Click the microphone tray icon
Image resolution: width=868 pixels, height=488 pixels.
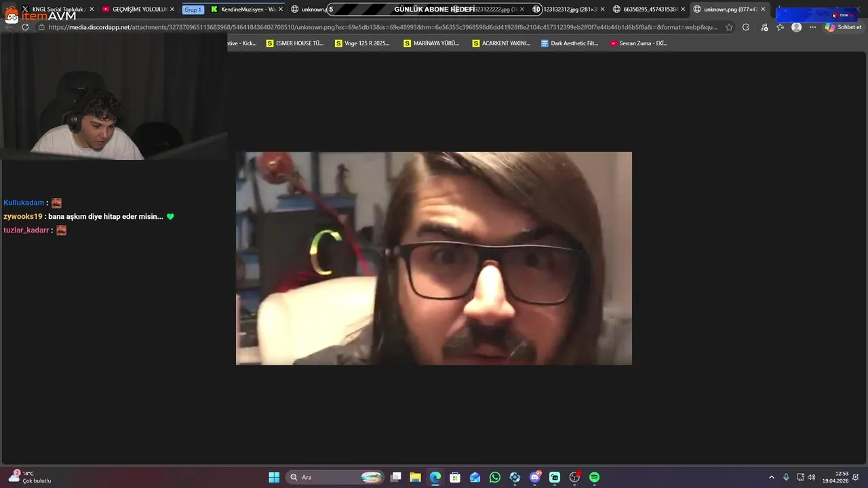coord(786,477)
